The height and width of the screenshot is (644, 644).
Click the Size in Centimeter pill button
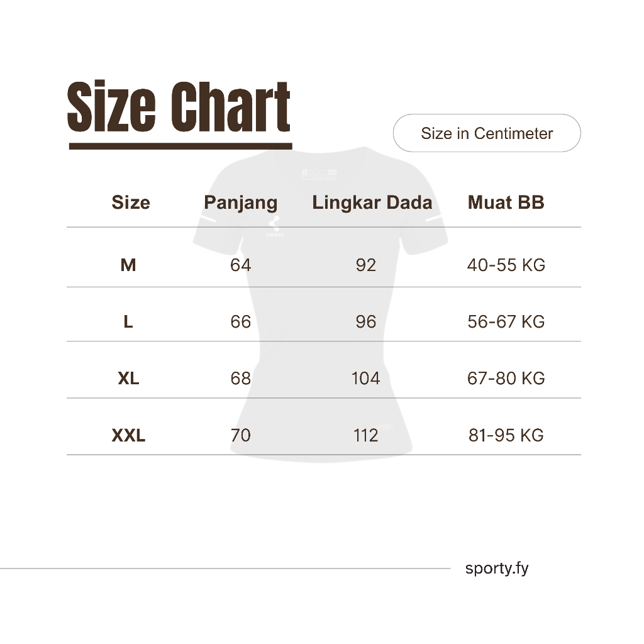click(486, 133)
